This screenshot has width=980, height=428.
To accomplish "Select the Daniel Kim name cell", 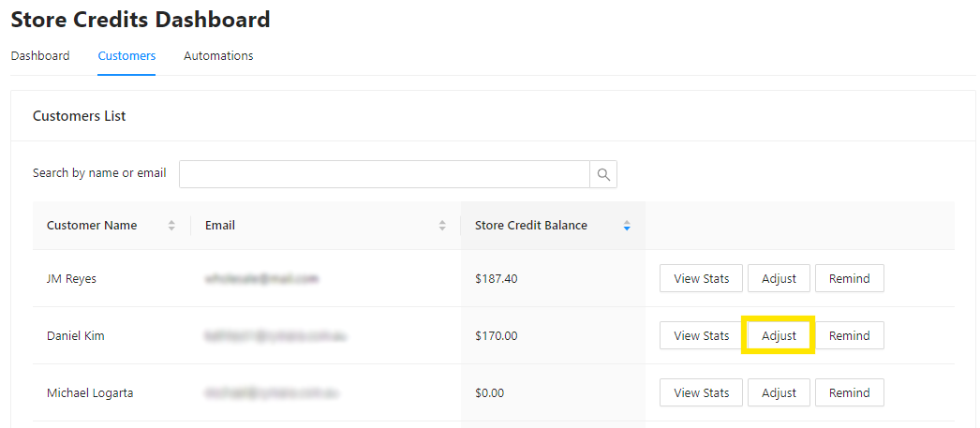I will point(76,335).
